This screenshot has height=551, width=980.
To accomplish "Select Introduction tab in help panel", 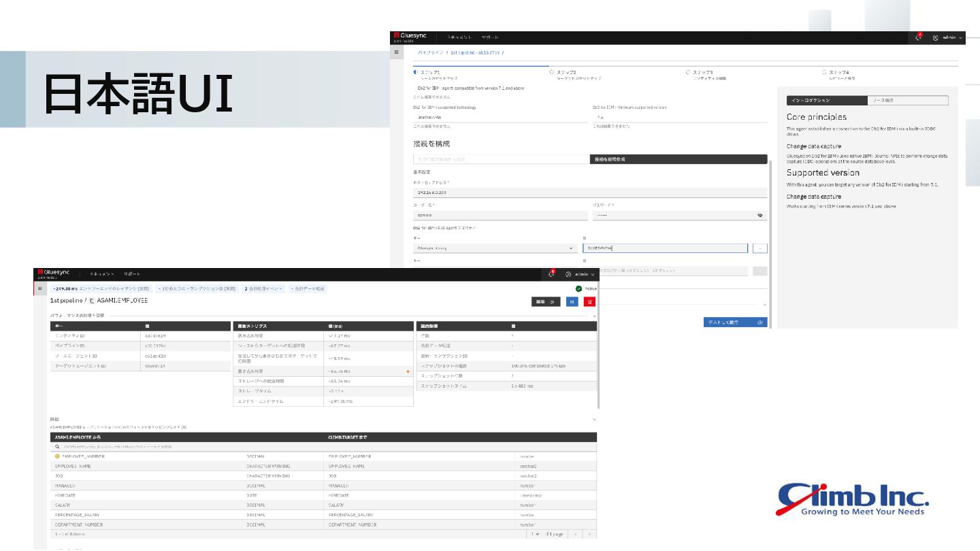I will tap(827, 100).
